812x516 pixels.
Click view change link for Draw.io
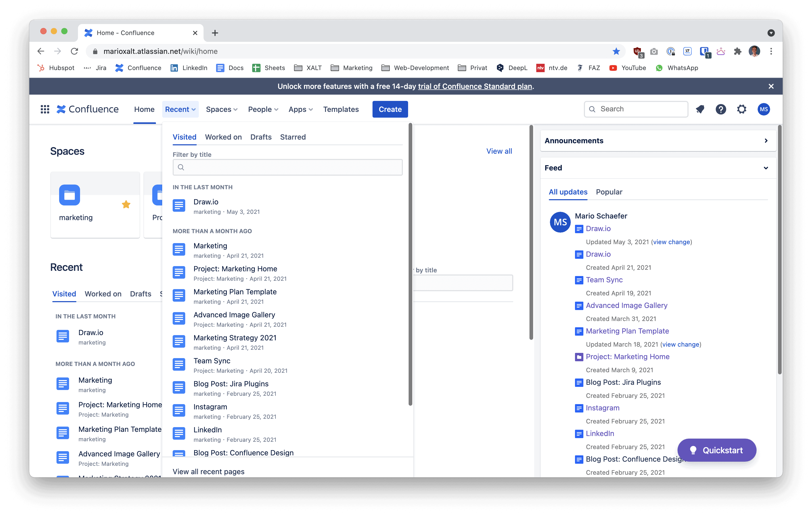(x=671, y=242)
